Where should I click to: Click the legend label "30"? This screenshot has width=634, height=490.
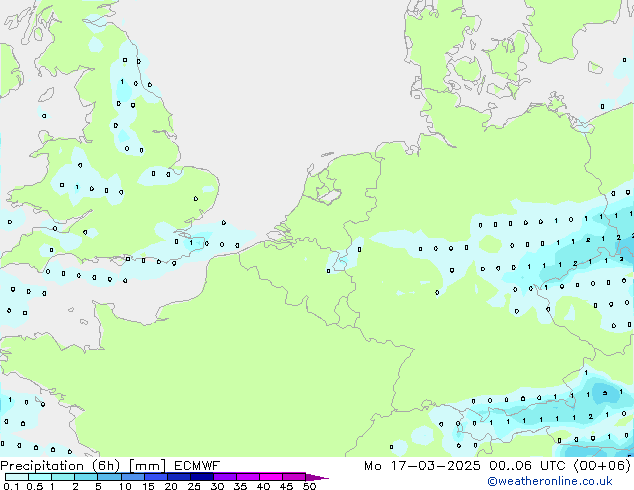pos(217,486)
